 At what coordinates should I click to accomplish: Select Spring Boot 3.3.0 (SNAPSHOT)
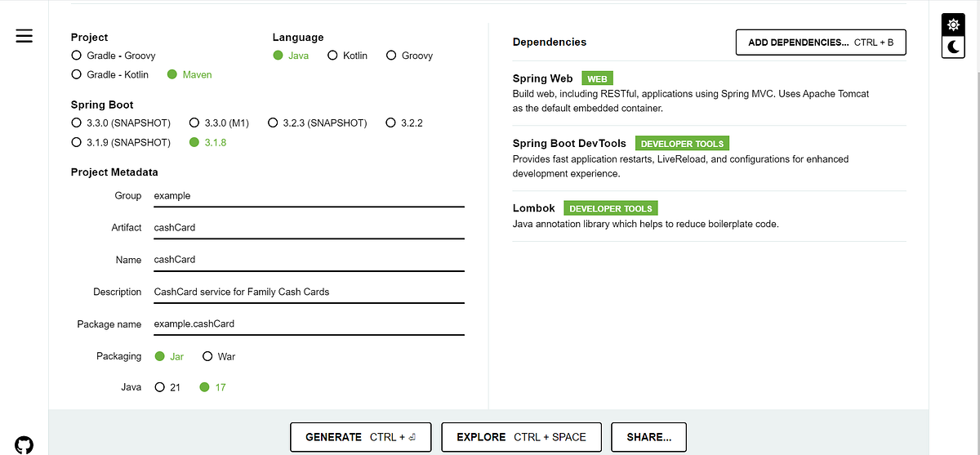tap(121, 123)
